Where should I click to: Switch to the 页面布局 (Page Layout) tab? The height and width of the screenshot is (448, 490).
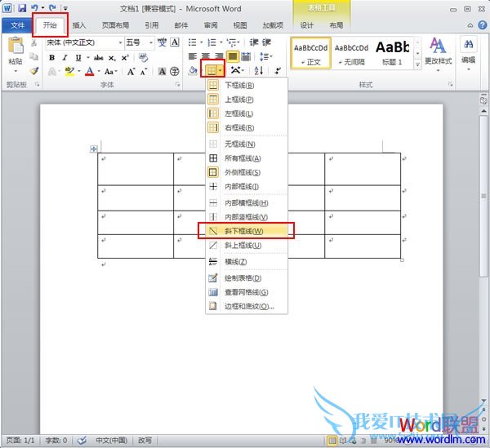115,25
